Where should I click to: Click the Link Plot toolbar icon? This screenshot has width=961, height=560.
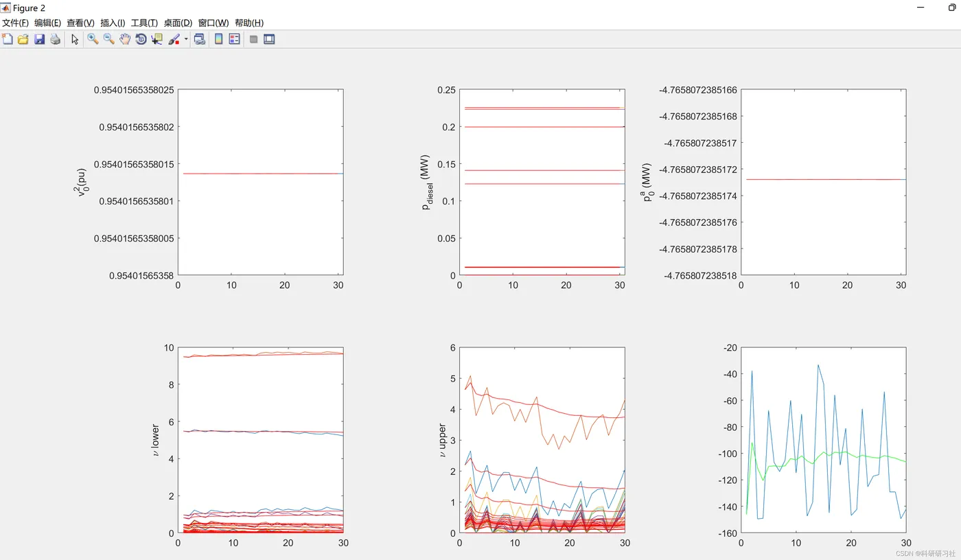coord(200,39)
